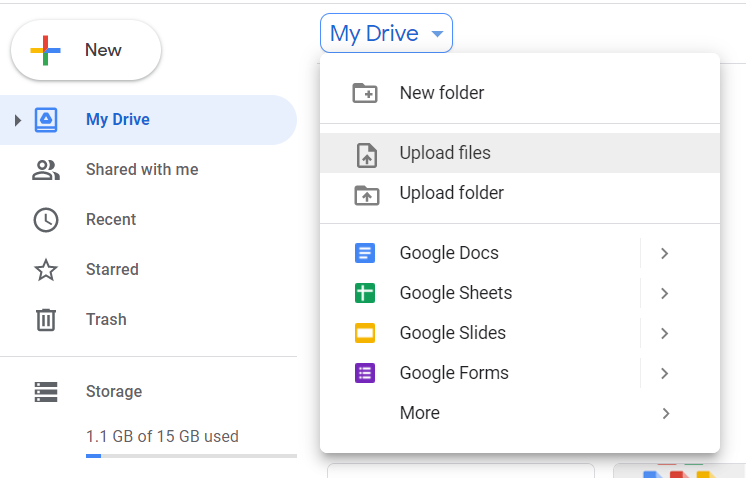Create a new Google Docs document

coord(480,253)
